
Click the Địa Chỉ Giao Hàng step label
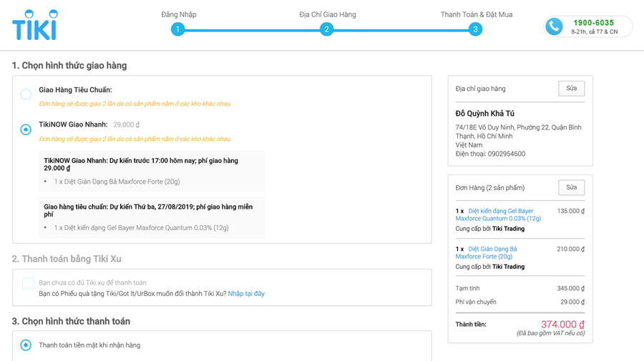(327, 14)
